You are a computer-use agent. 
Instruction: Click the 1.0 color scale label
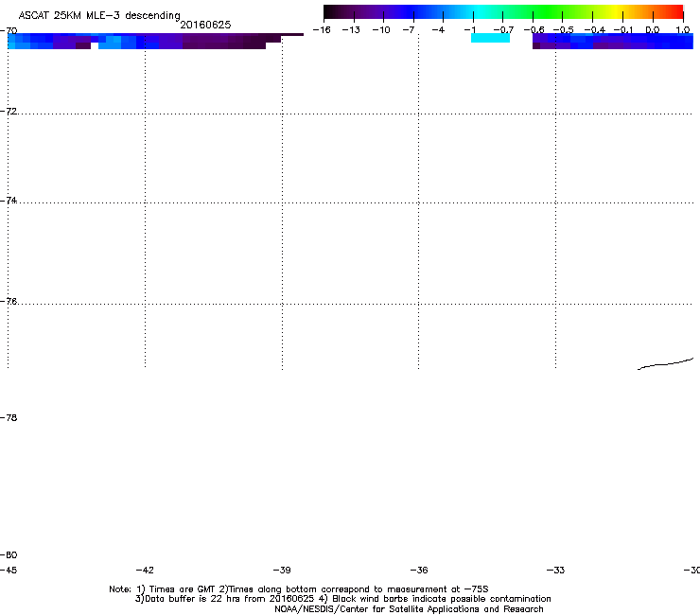pos(683,30)
